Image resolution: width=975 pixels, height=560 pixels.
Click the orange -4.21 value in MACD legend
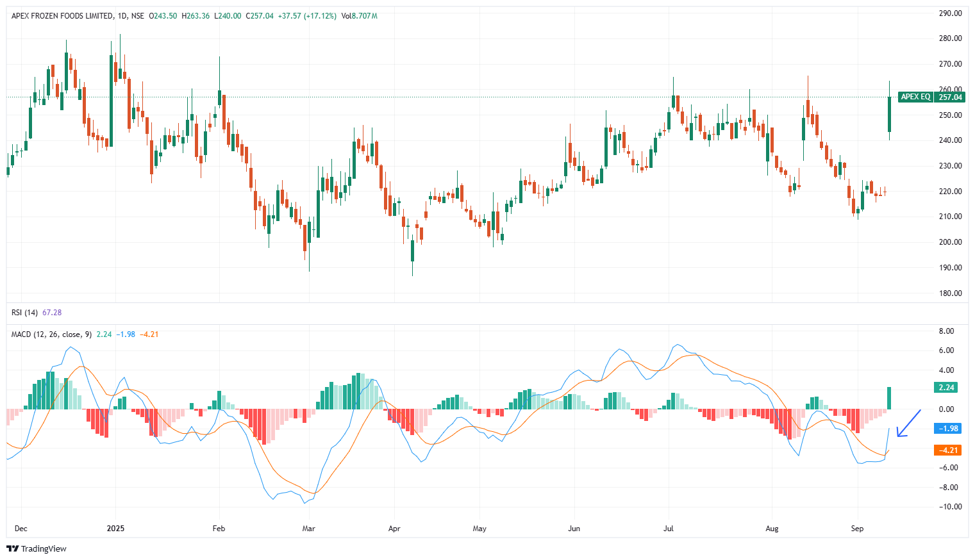tap(149, 334)
